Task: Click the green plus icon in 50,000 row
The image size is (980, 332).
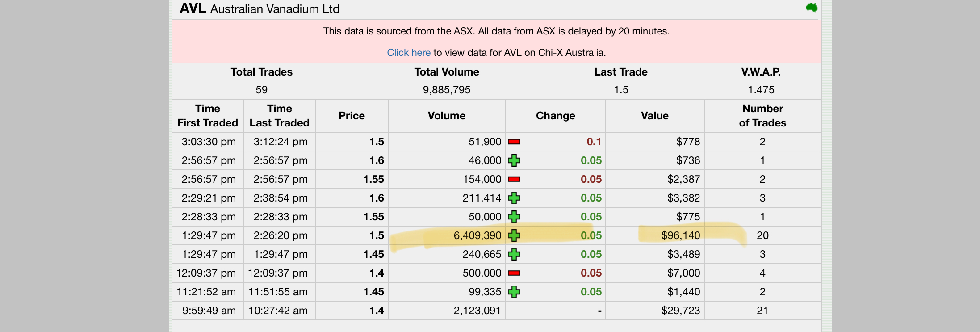Action: click(514, 217)
